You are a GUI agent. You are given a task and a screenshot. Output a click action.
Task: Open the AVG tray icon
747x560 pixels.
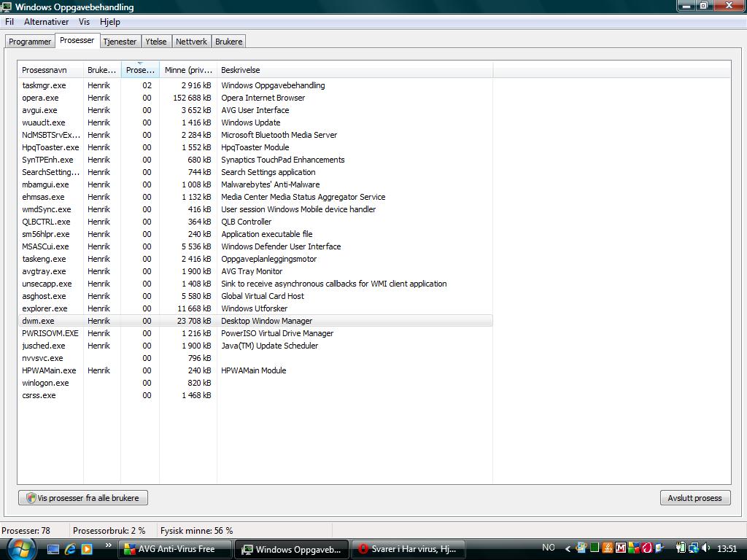coord(634,547)
